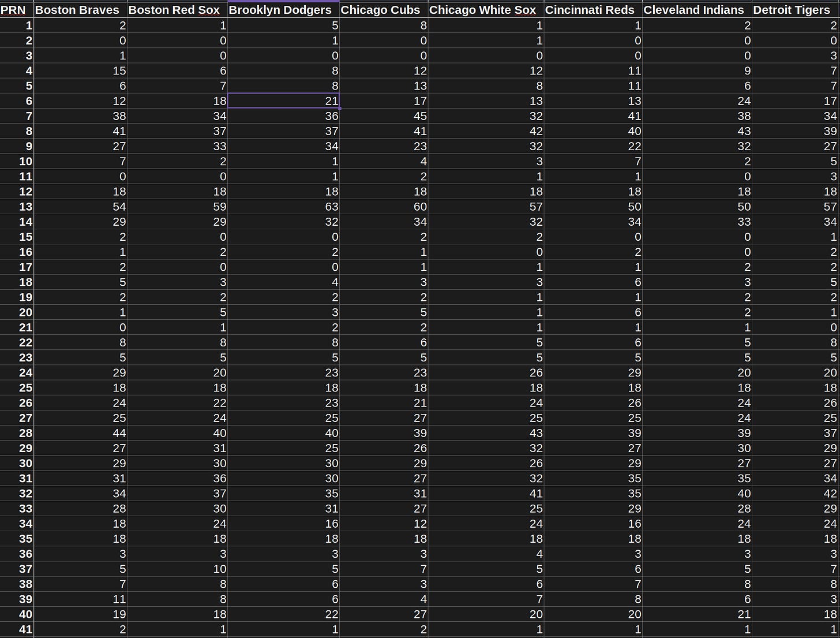Click Brooklyn Dodgers value 63 in PRN 13
Viewport: 840px width, 638px height.
tap(283, 206)
